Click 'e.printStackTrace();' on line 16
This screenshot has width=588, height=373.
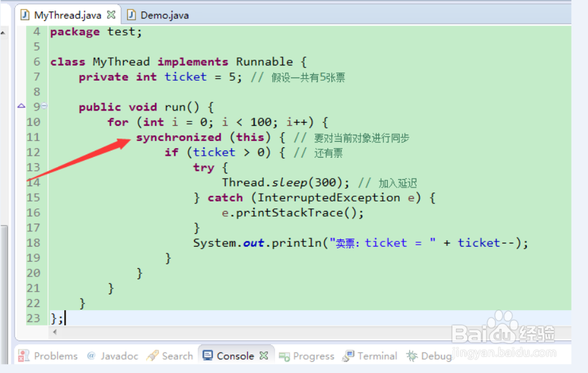click(x=293, y=213)
